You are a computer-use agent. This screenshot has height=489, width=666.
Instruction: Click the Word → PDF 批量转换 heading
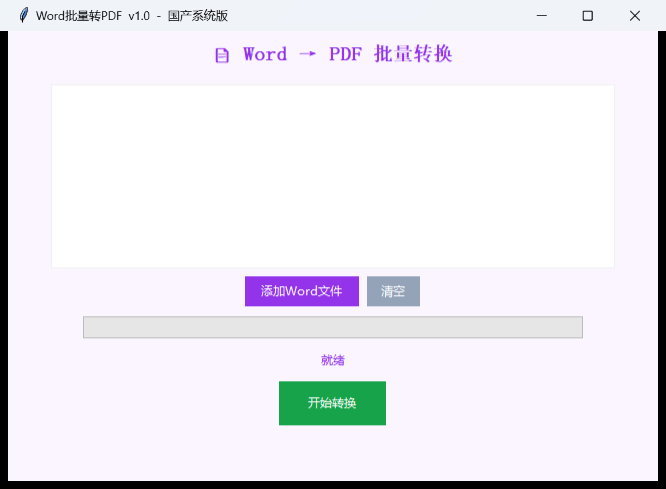pos(347,54)
